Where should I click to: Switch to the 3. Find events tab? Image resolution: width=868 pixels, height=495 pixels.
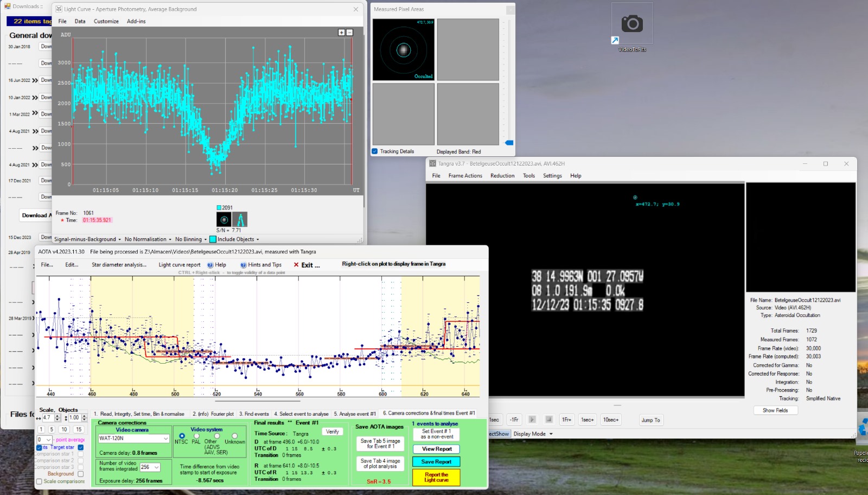[x=254, y=414]
